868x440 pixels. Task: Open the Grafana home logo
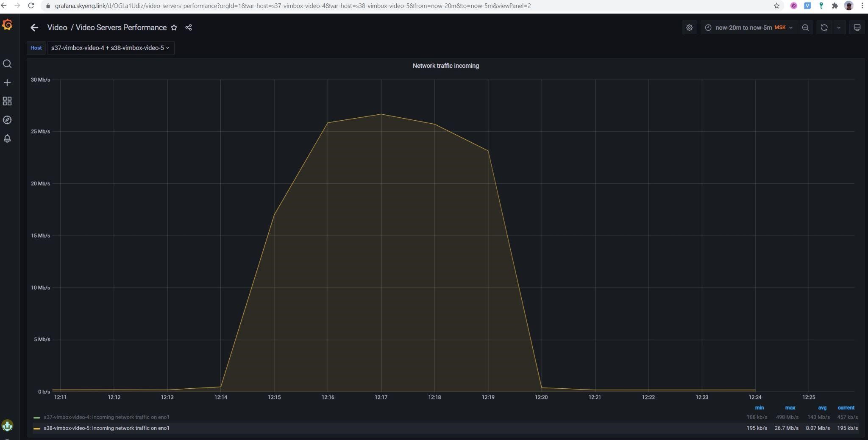(x=7, y=25)
